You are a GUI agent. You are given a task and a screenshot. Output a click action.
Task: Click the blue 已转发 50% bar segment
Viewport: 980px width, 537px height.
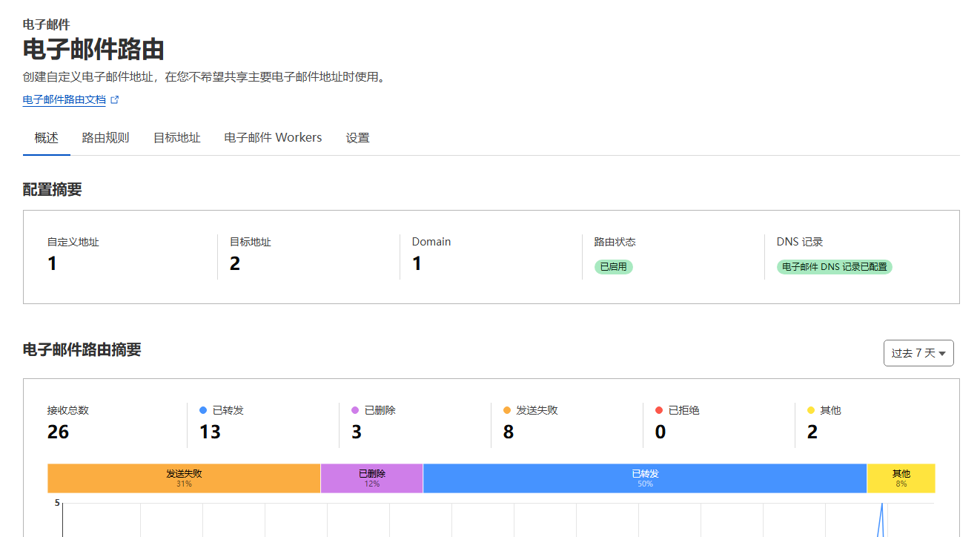645,478
